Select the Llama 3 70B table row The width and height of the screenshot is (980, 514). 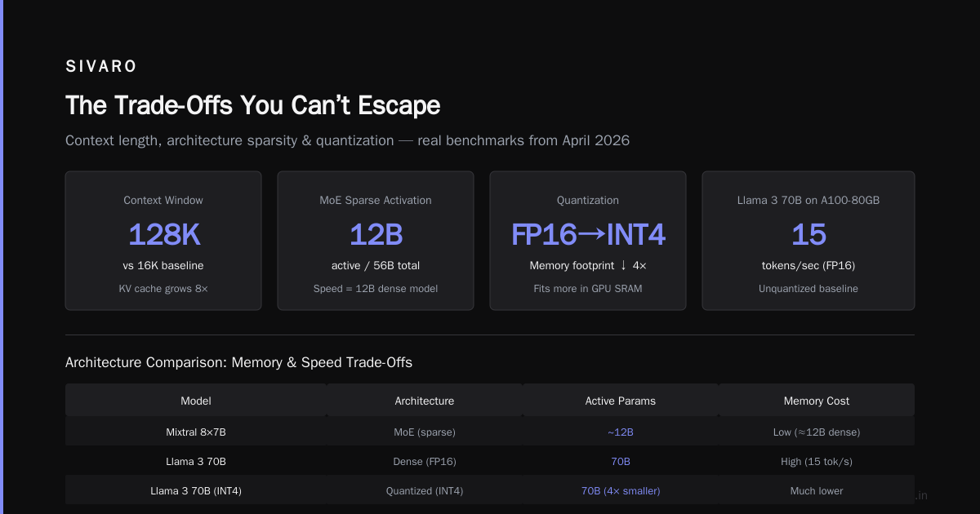490,461
